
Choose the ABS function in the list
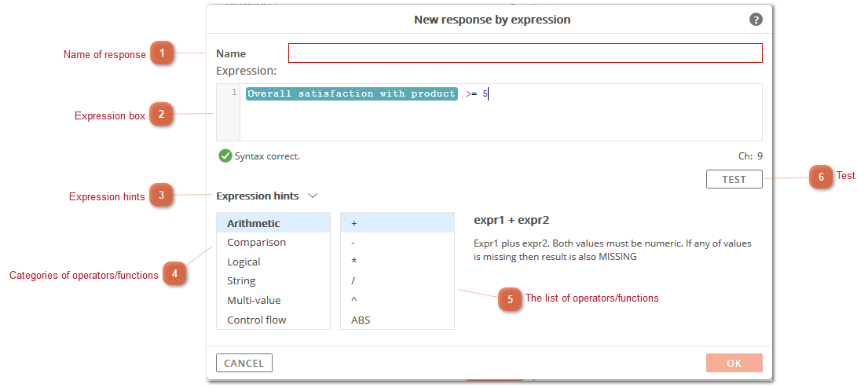point(397,320)
